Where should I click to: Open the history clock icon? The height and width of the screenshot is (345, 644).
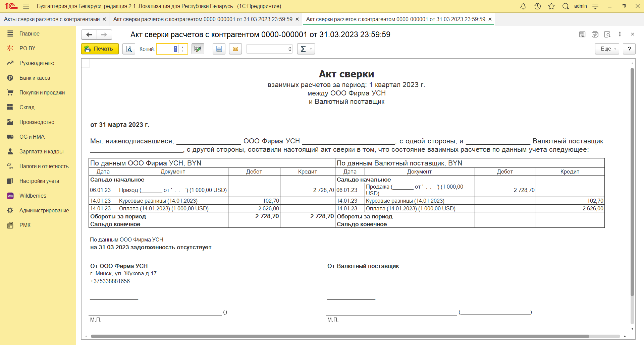coord(537,6)
